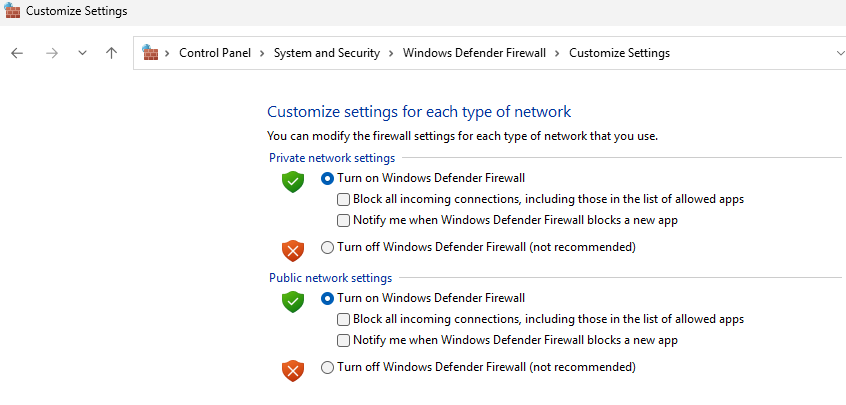Go up one level with up arrow

point(111,53)
